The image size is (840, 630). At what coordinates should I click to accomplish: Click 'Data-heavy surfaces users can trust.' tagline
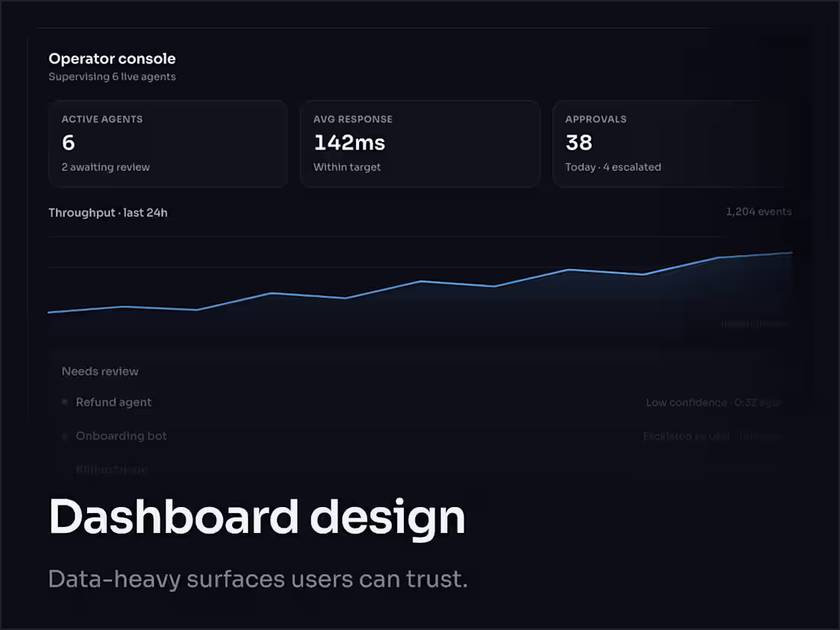coord(257,580)
